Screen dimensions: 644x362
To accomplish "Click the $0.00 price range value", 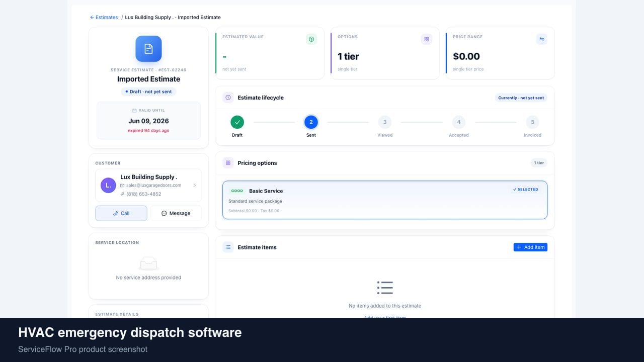I will (466, 56).
